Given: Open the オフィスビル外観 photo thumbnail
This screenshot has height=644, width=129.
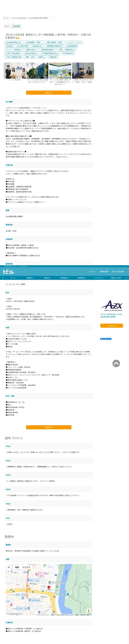Looking at the screenshot, I should pyautogui.click(x=37, y=71).
